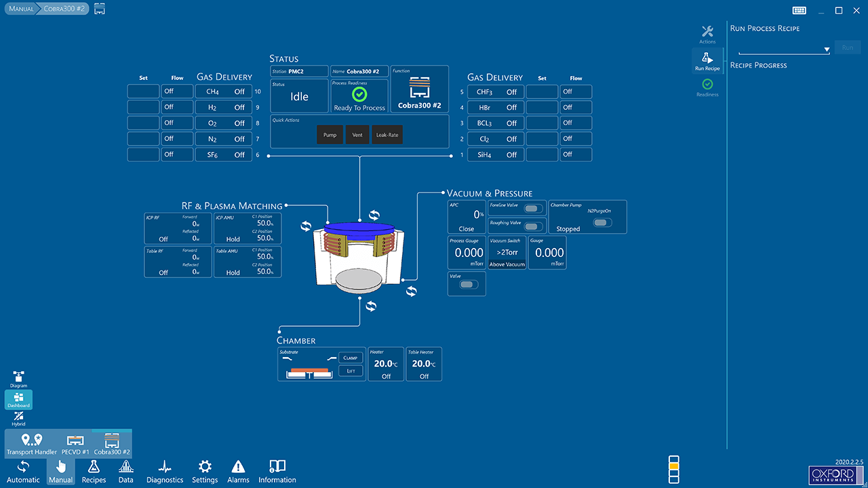The width and height of the screenshot is (868, 488).
Task: Click the Clamp substrate button
Action: click(350, 358)
